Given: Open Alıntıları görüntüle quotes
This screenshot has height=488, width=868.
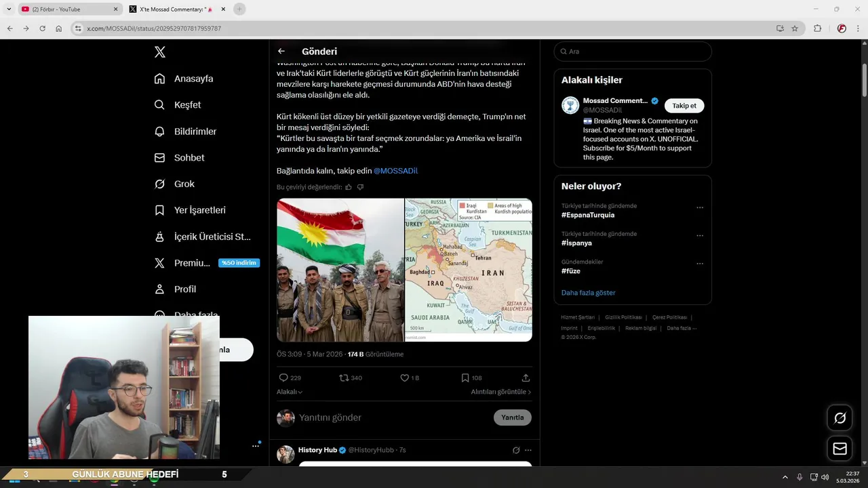Looking at the screenshot, I should coord(501,392).
